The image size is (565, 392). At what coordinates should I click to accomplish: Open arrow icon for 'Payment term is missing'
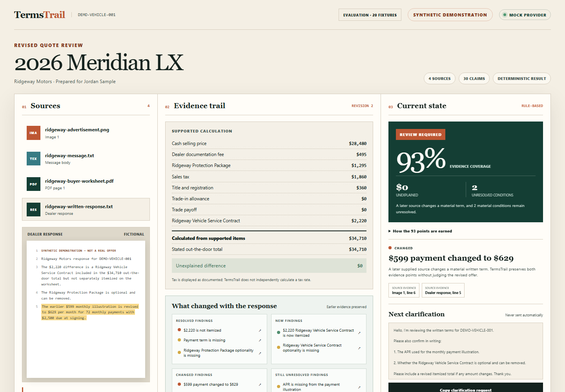(x=260, y=340)
